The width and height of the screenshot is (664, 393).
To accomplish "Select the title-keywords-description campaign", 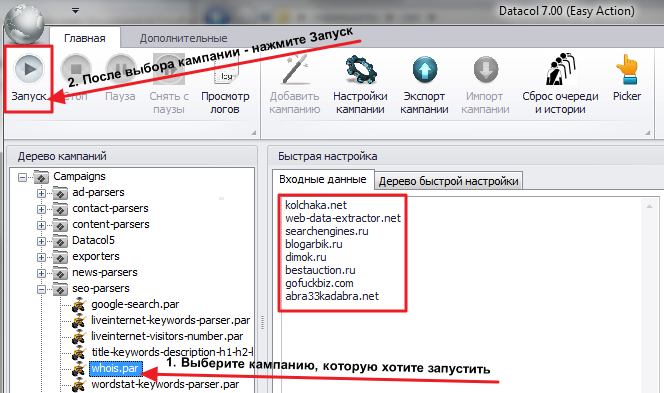I will (172, 352).
